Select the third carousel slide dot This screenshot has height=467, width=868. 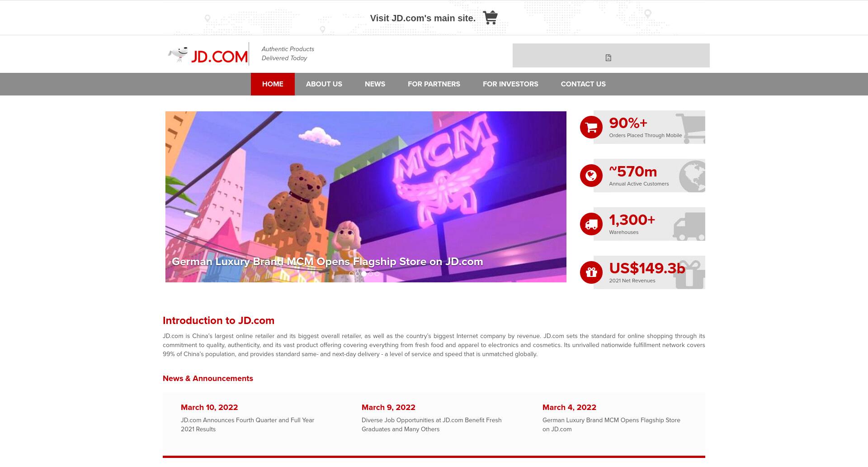click(x=364, y=274)
